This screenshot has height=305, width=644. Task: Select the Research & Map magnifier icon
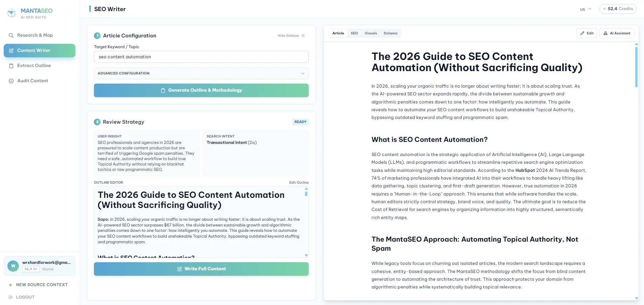(x=11, y=35)
